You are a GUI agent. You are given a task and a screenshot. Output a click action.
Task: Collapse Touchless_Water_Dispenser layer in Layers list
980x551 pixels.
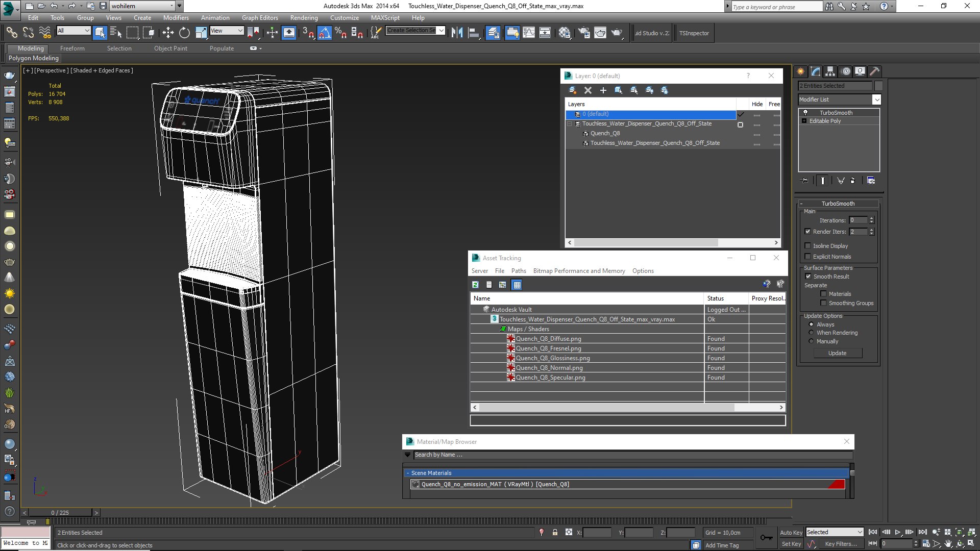tap(570, 124)
